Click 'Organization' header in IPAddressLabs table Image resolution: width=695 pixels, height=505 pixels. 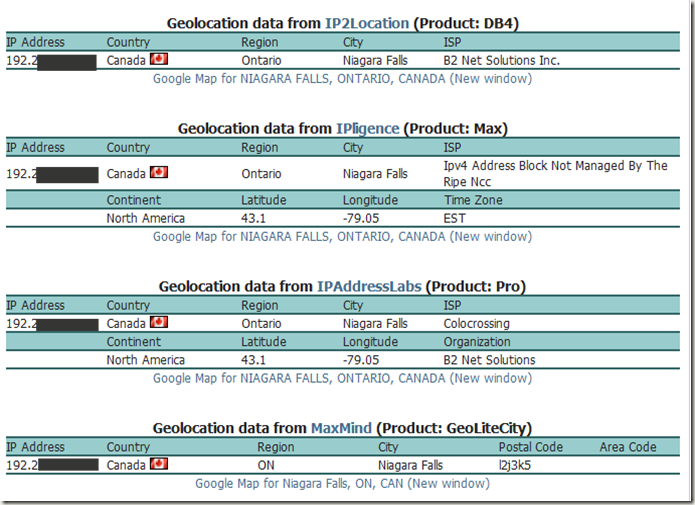pyautogui.click(x=477, y=342)
